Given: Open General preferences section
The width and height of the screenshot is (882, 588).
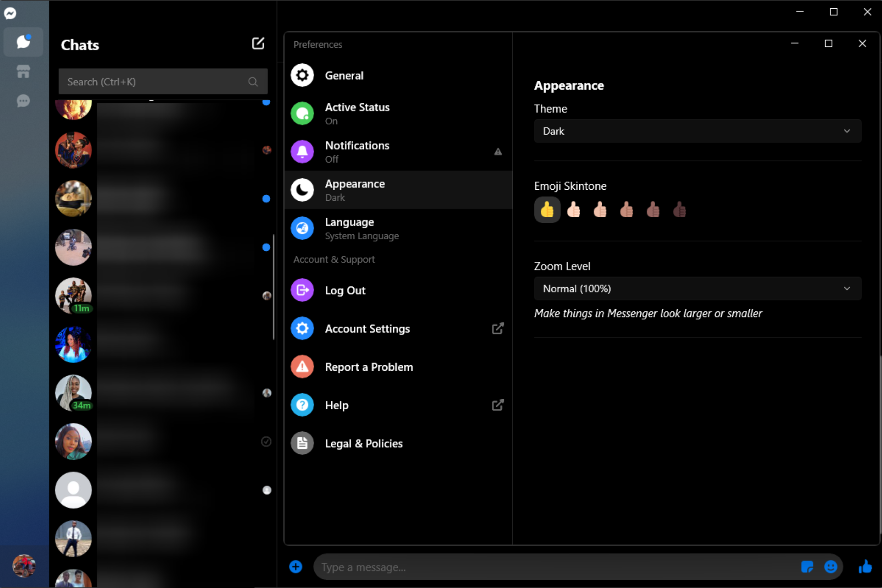Looking at the screenshot, I should coord(398,75).
